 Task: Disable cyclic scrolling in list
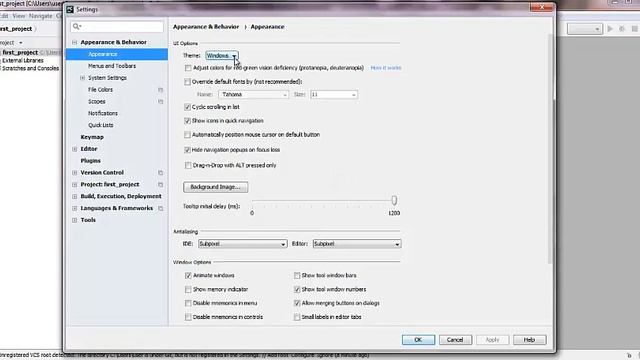[x=187, y=107]
